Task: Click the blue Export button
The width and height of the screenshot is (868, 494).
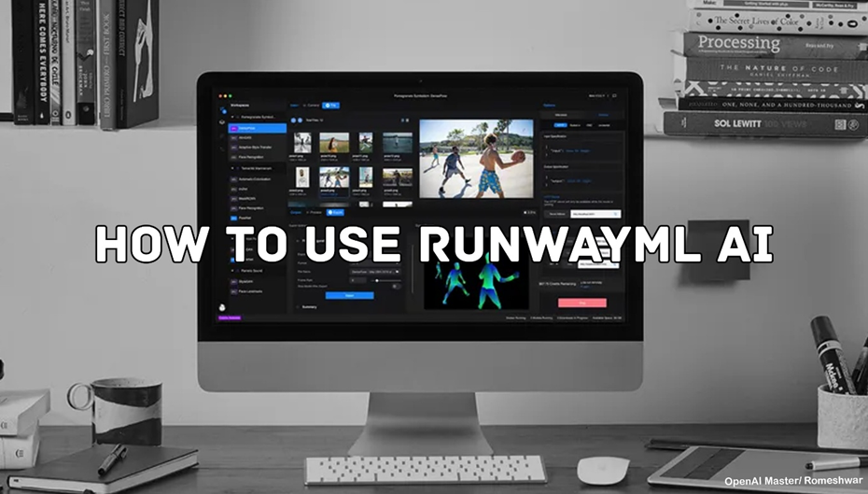Action: [x=349, y=296]
